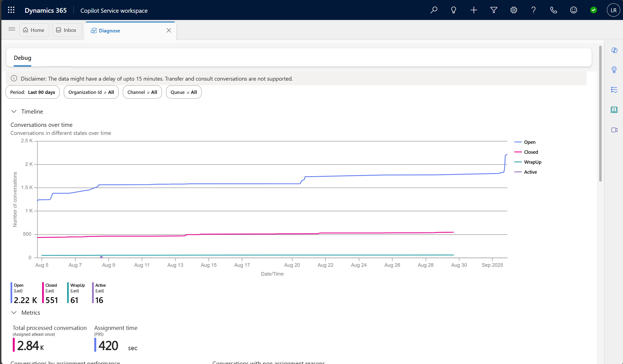This screenshot has width=623, height=364.
Task: Click the Total processed conversation 2.84 K metric
Action: [30, 346]
